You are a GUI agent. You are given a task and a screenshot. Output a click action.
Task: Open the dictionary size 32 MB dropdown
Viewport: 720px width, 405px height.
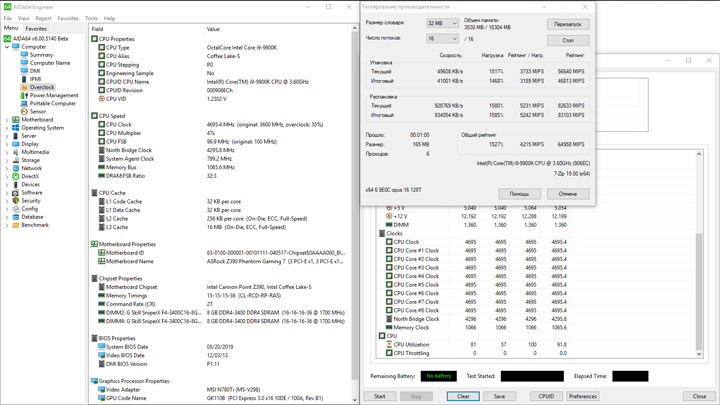tap(442, 23)
